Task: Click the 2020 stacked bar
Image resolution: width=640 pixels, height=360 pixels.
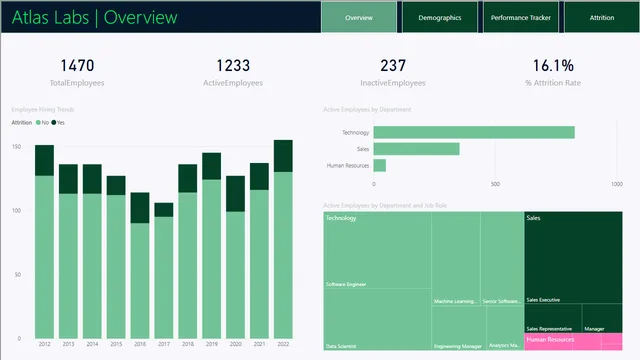Action: click(x=236, y=257)
